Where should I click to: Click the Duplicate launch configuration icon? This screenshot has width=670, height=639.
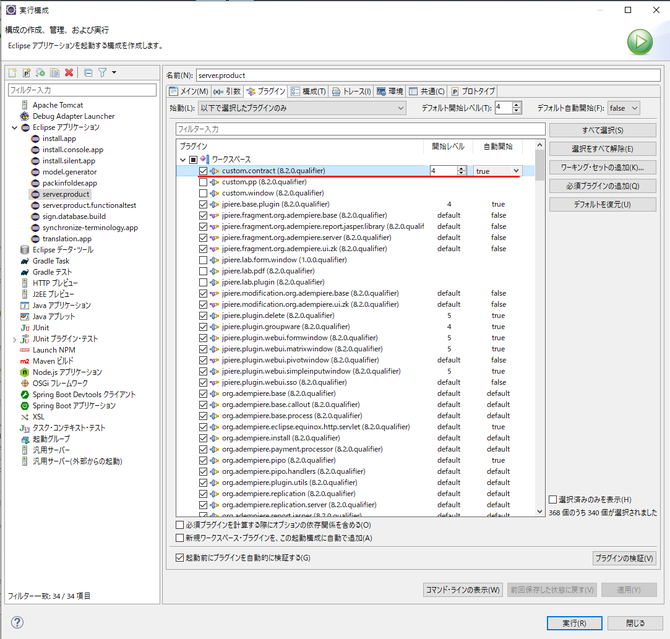[x=55, y=73]
